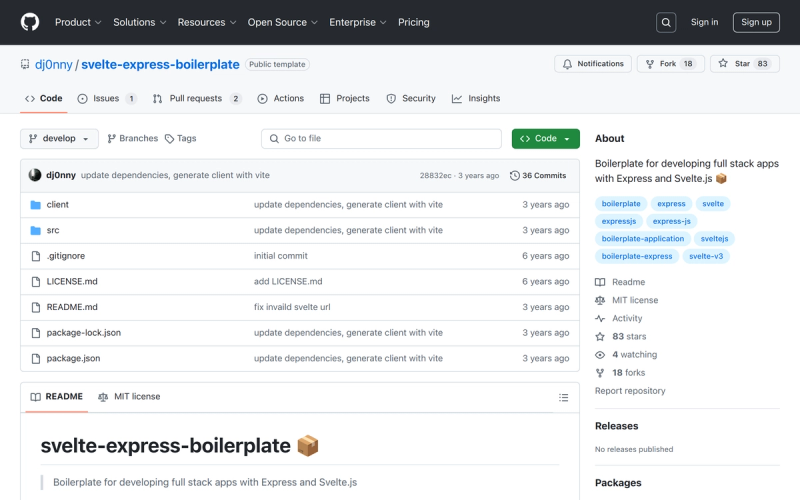Image resolution: width=800 pixels, height=500 pixels.
Task: Open Readme link in About sidebar
Action: click(620, 282)
